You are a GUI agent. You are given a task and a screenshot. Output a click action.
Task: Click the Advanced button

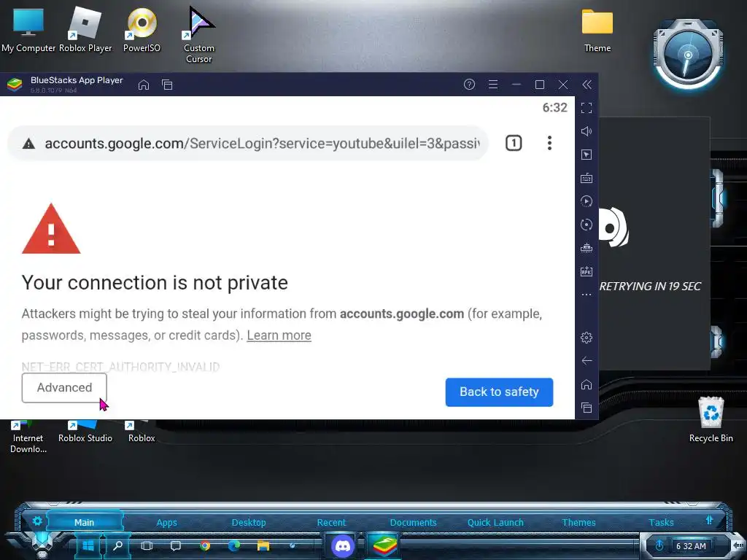point(64,388)
